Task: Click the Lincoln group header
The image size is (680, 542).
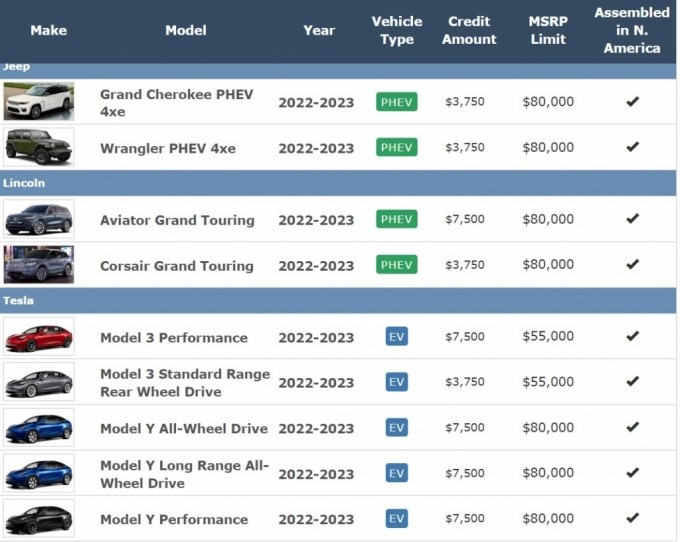Action: 338,183
